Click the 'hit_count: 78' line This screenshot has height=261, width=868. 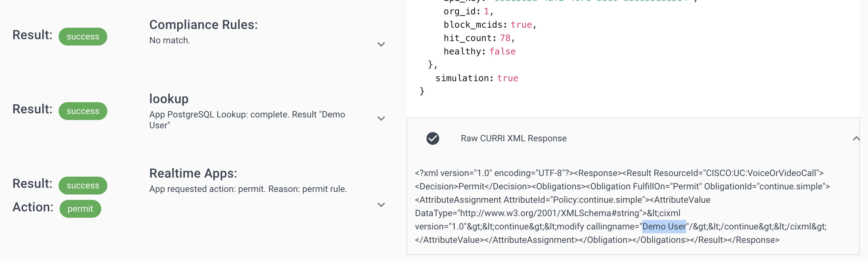479,38
